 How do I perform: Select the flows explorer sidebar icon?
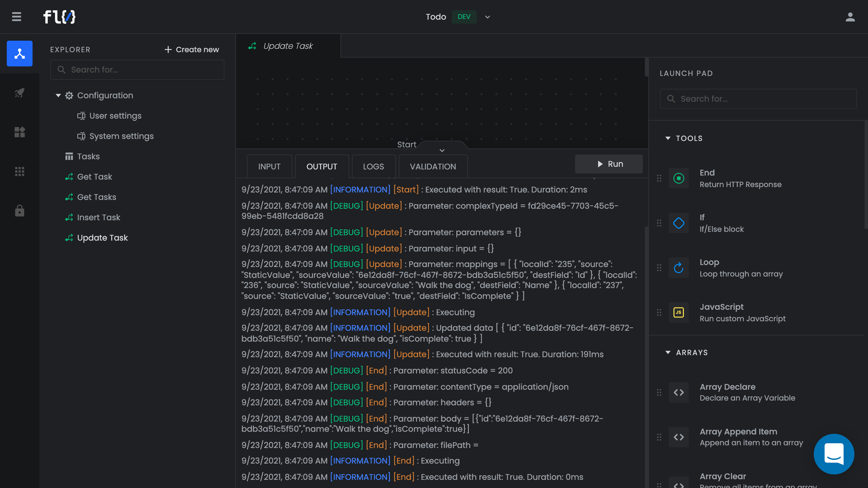click(x=20, y=54)
